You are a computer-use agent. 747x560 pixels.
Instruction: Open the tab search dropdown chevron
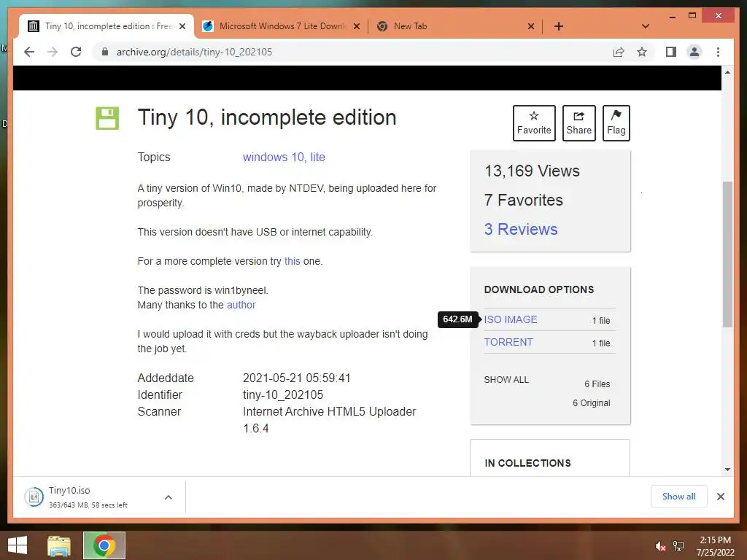646,26
